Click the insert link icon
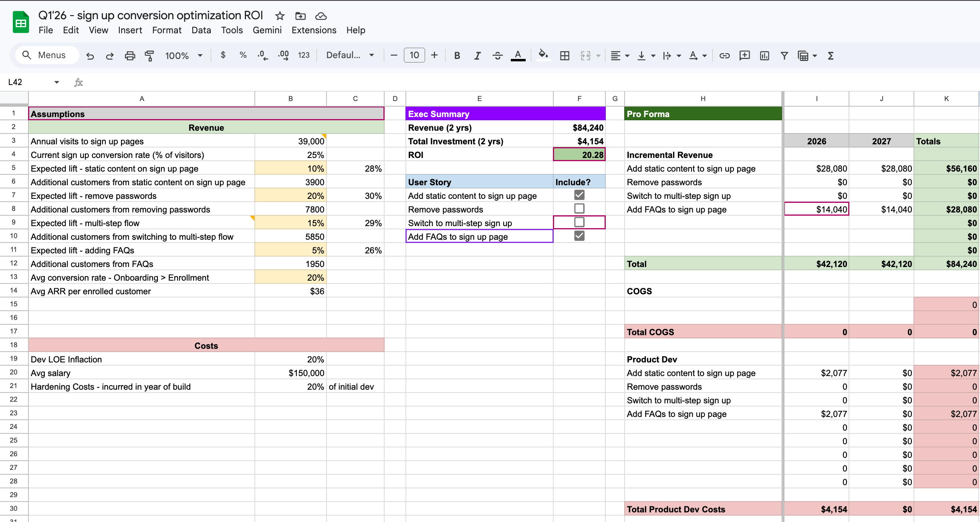The image size is (980, 522). point(724,56)
